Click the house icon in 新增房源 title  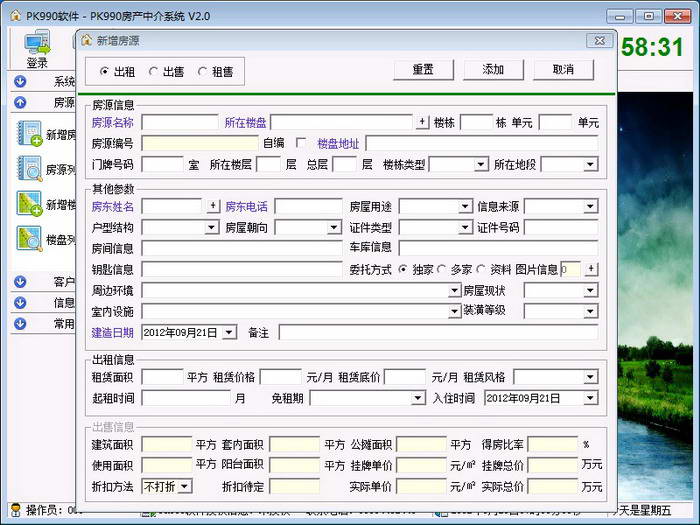[86, 40]
